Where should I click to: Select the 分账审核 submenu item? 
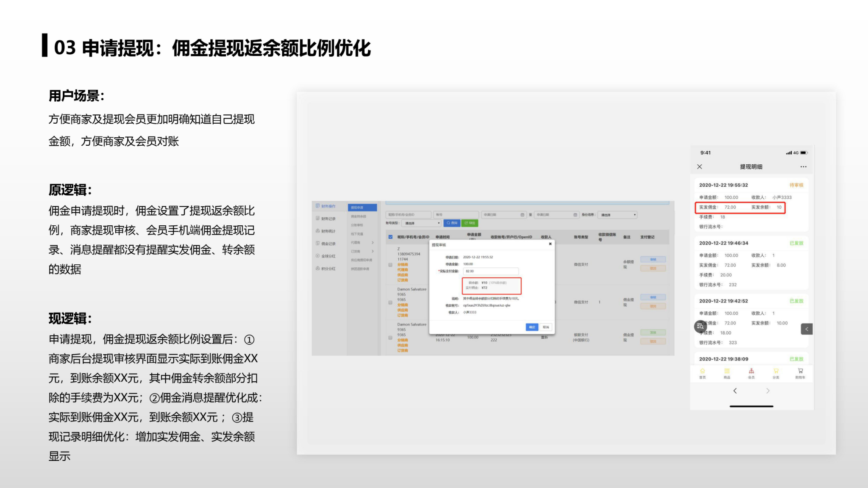coord(357,225)
